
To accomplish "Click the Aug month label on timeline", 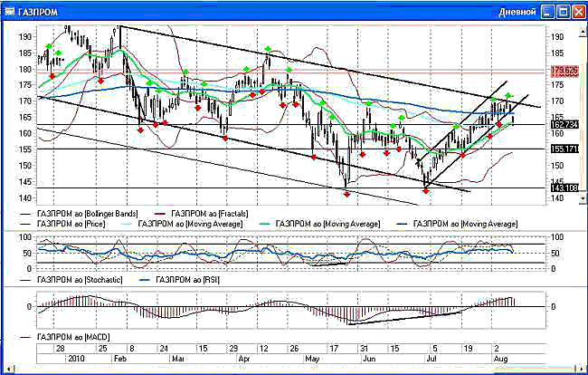I will pos(501,359).
